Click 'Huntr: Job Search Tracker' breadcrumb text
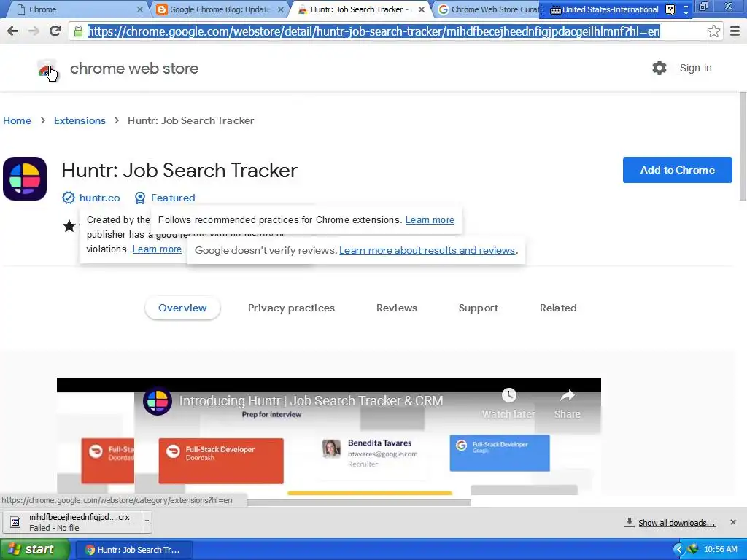 (x=190, y=120)
